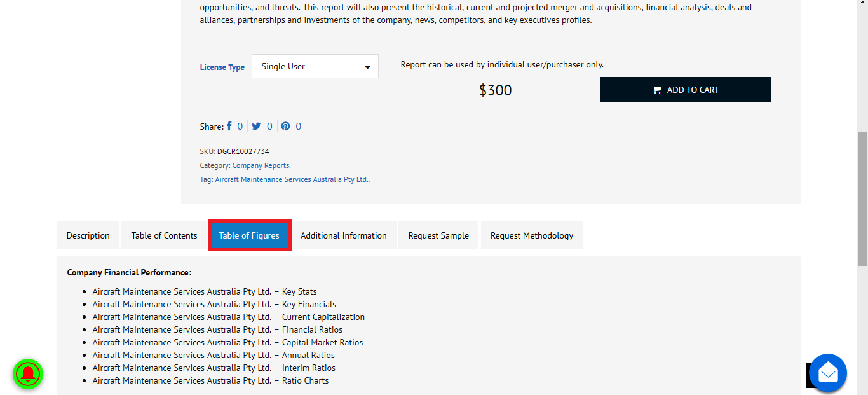Screen dimensions: 868x395
Task: Share report on Pinterest icon
Action: click(x=285, y=126)
